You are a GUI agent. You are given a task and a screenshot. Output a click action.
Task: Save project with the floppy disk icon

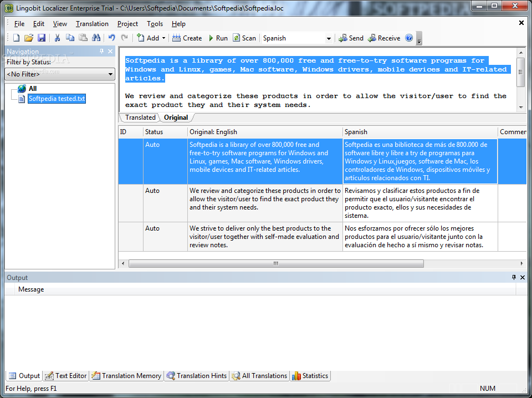click(42, 38)
